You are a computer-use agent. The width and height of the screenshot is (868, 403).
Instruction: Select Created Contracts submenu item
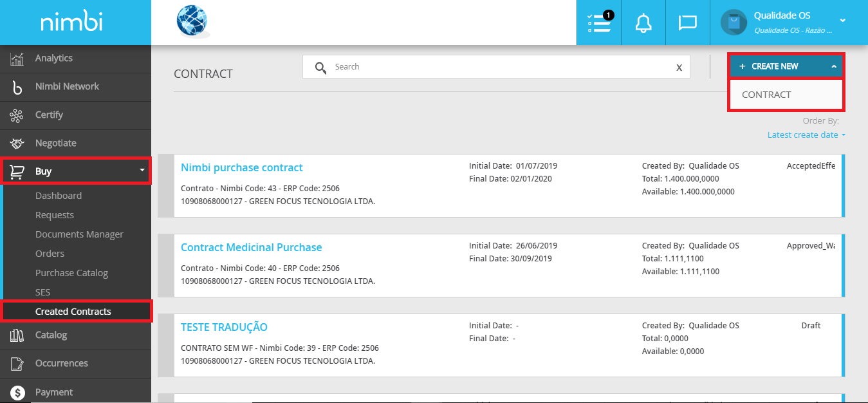pyautogui.click(x=73, y=312)
